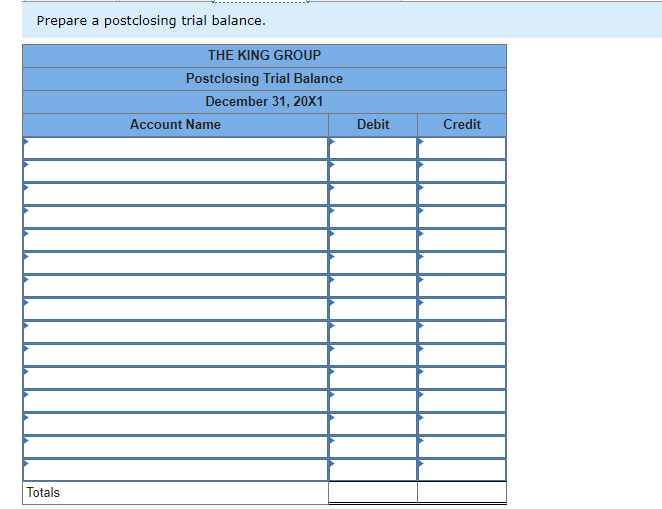Open the Account Name dropdown in row 5
This screenshot has height=509, width=662.
[x=176, y=240]
